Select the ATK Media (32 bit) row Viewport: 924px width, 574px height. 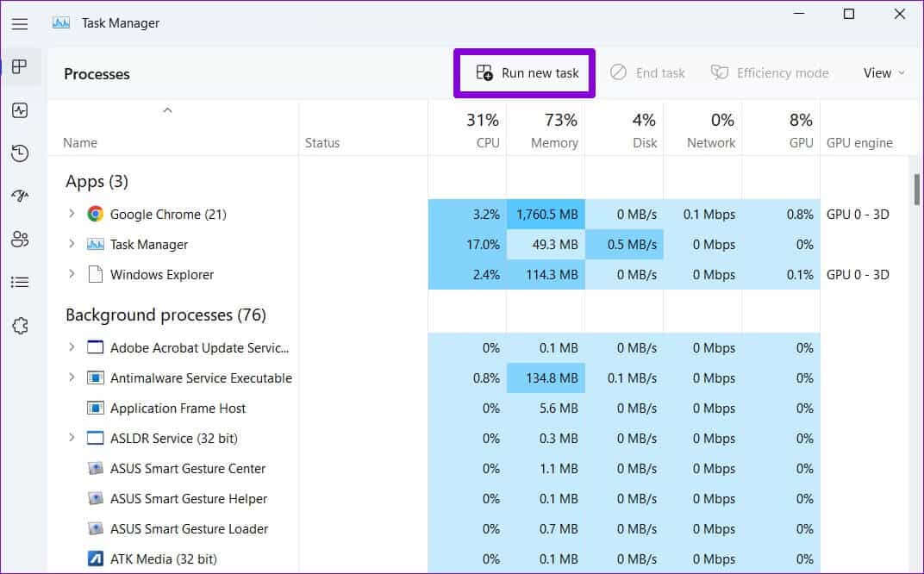tap(478, 558)
